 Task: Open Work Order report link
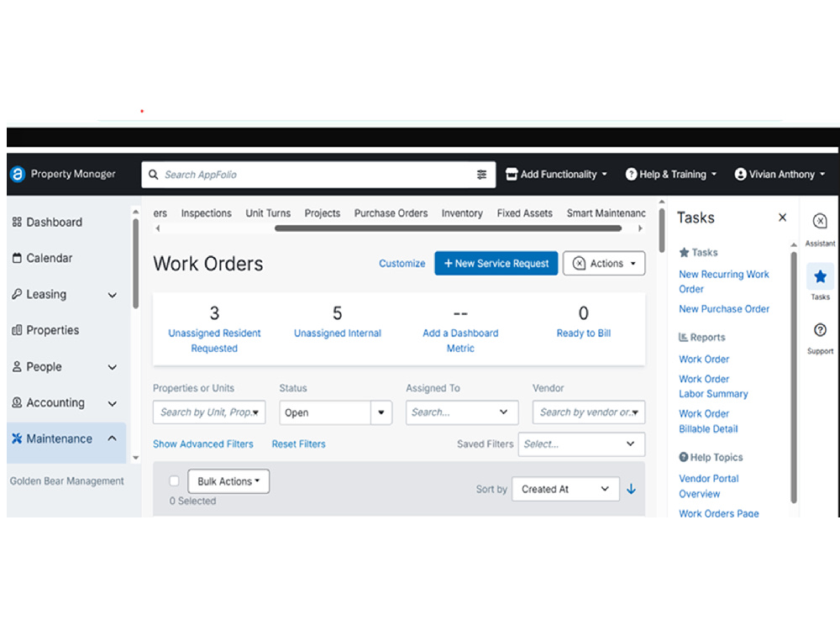pos(704,360)
